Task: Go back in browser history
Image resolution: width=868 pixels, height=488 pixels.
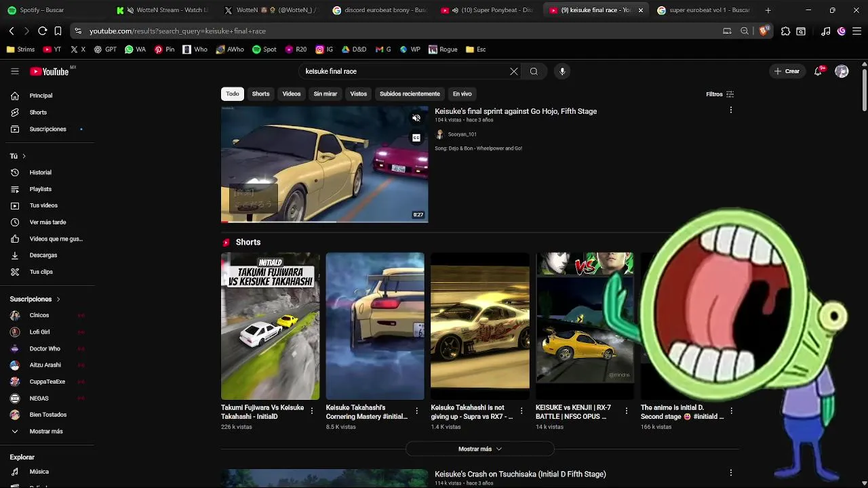Action: point(12,30)
